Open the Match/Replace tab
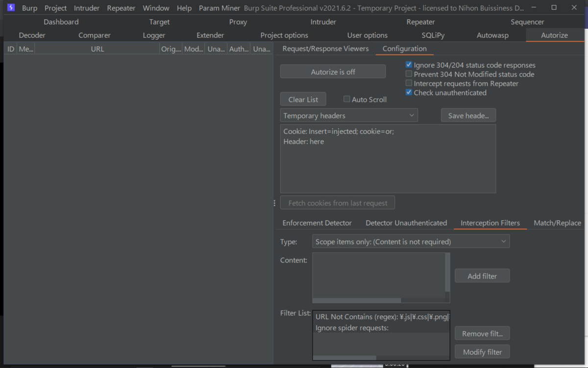 (x=557, y=223)
